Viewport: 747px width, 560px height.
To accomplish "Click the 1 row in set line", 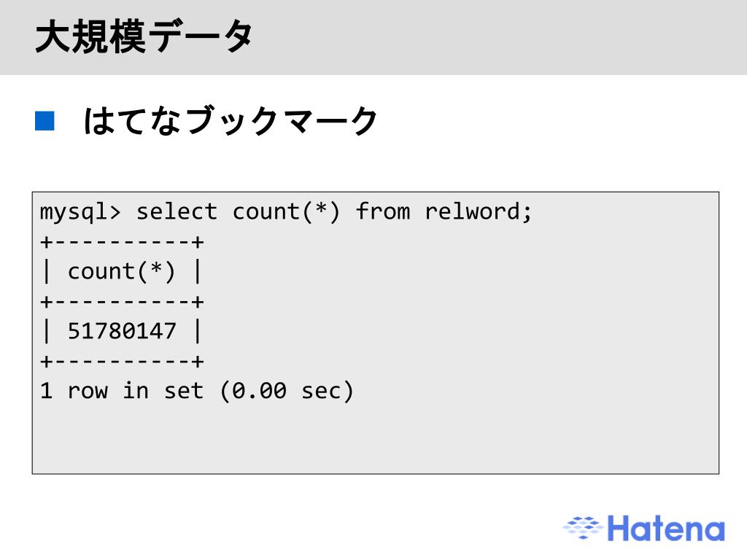I will point(197,391).
